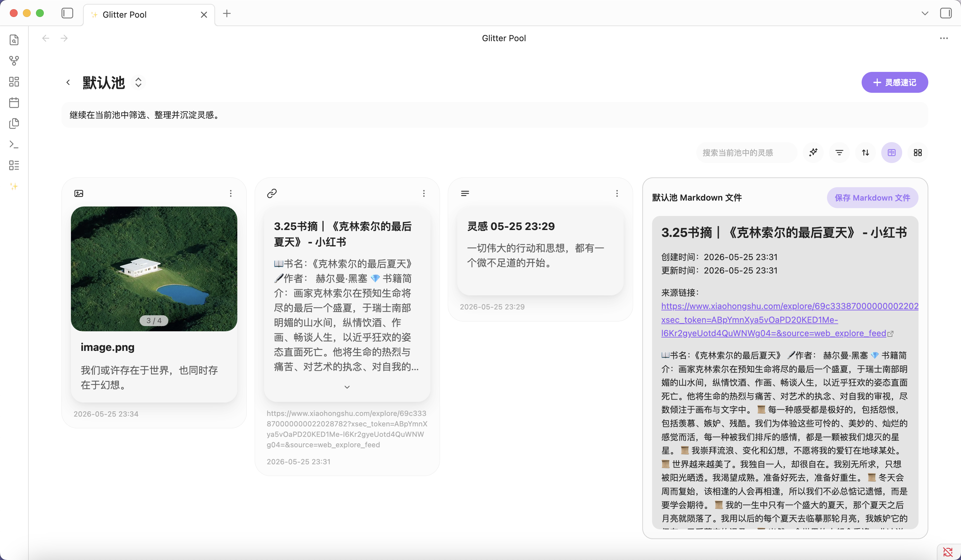Expand the 3.25书摘 card content chevron

(347, 387)
